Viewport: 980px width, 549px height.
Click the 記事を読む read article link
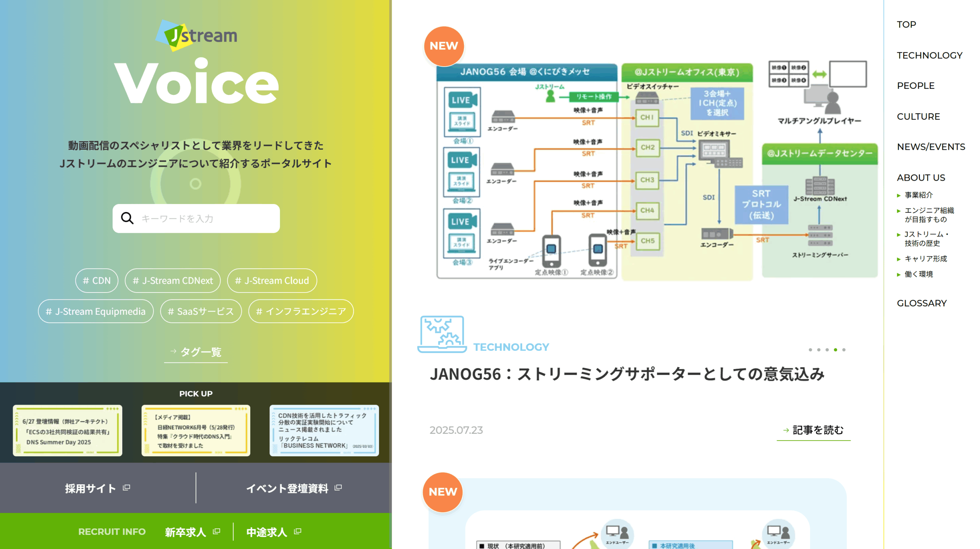813,430
